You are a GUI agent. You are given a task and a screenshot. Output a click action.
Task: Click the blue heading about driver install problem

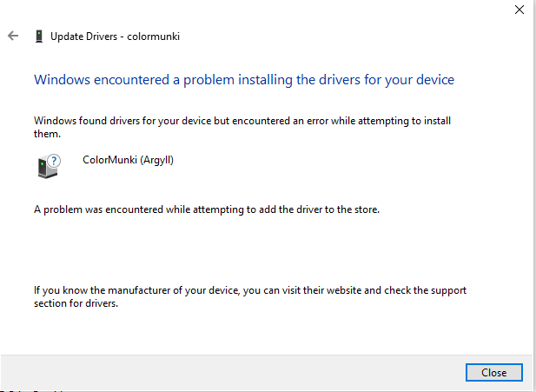[x=243, y=80]
